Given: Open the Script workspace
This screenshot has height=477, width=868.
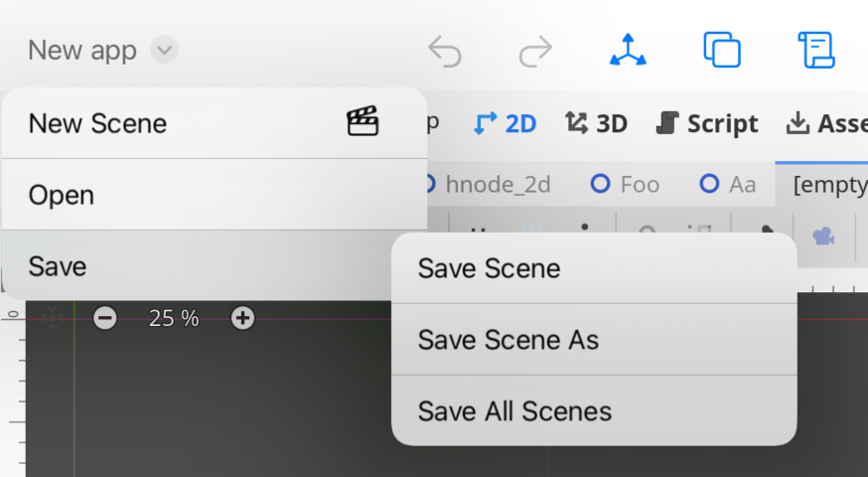Looking at the screenshot, I should coord(707,123).
